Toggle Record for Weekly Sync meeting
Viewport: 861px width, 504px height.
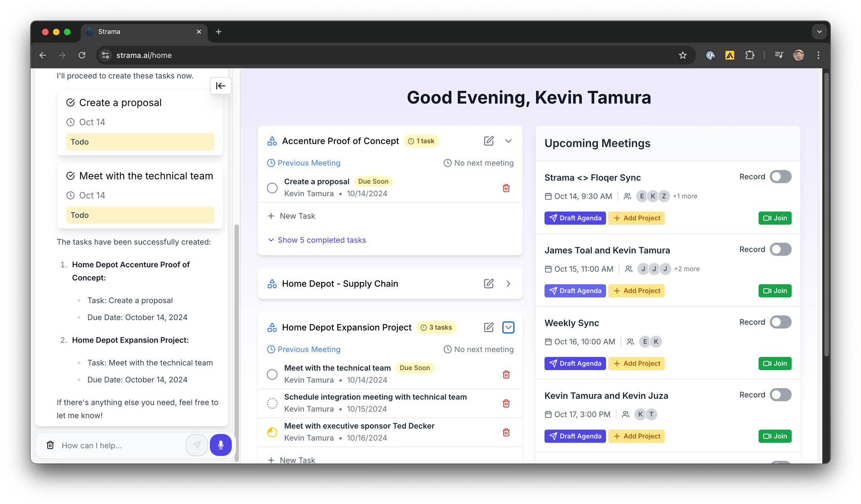tap(780, 322)
